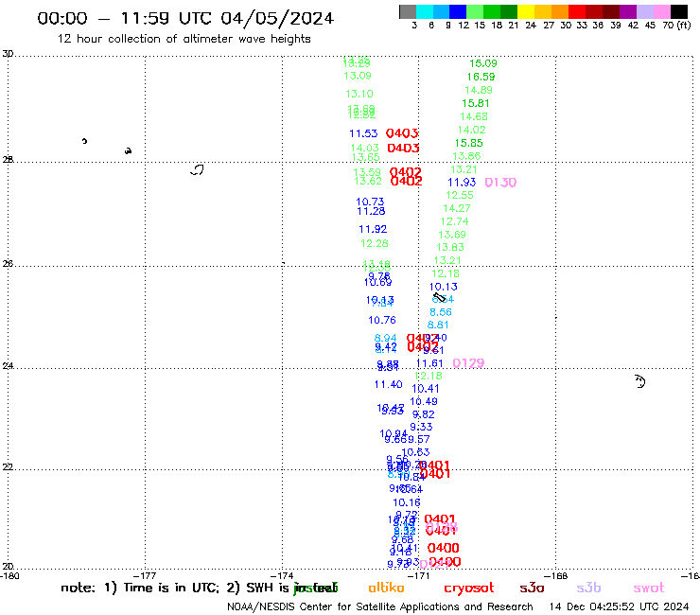700x615 pixels.
Task: Click wave height value 16.59
Action: [x=481, y=77]
